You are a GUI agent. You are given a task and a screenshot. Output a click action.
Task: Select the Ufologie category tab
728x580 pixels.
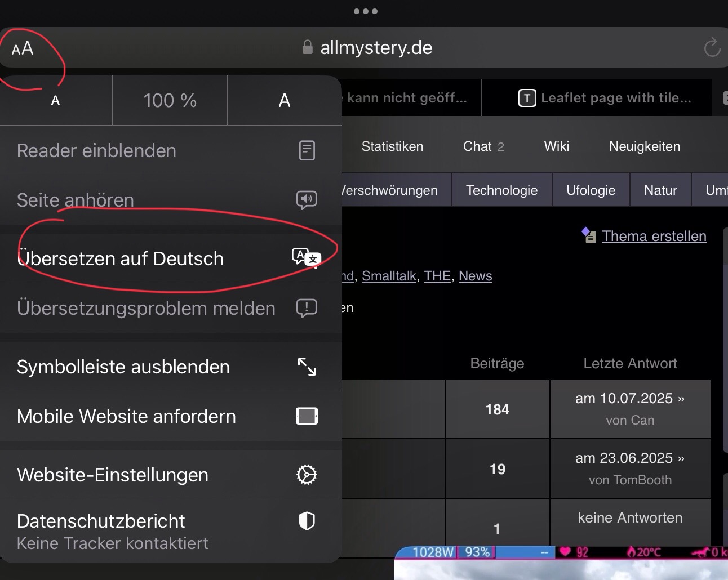(591, 190)
